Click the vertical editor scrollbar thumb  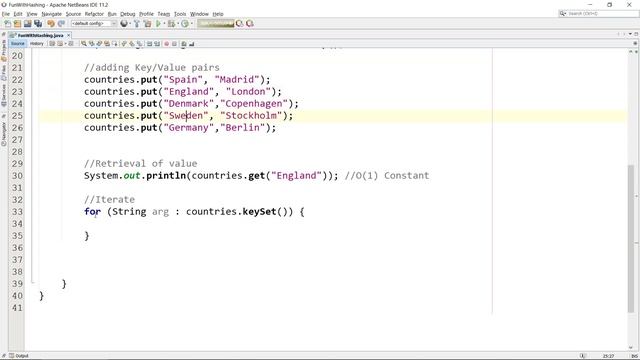(x=631, y=239)
